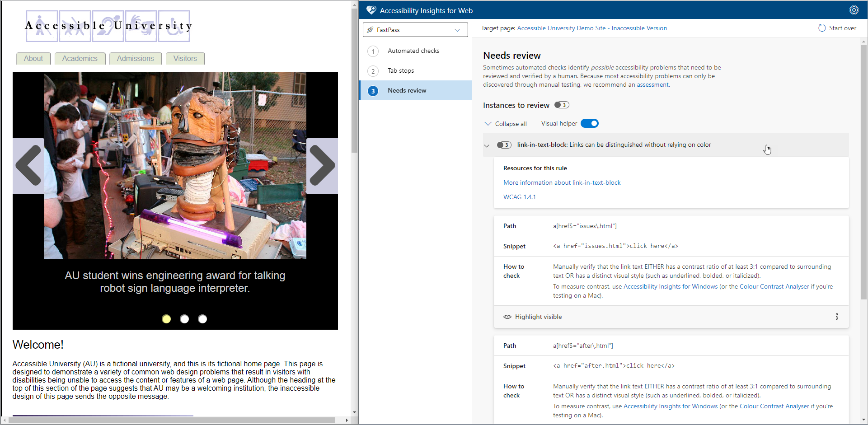Click snippet text for issues.html
This screenshot has width=868, height=425.
click(x=615, y=246)
